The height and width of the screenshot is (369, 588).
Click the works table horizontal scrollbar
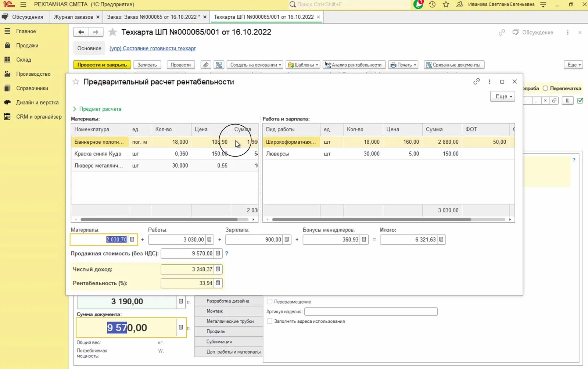[x=371, y=219]
